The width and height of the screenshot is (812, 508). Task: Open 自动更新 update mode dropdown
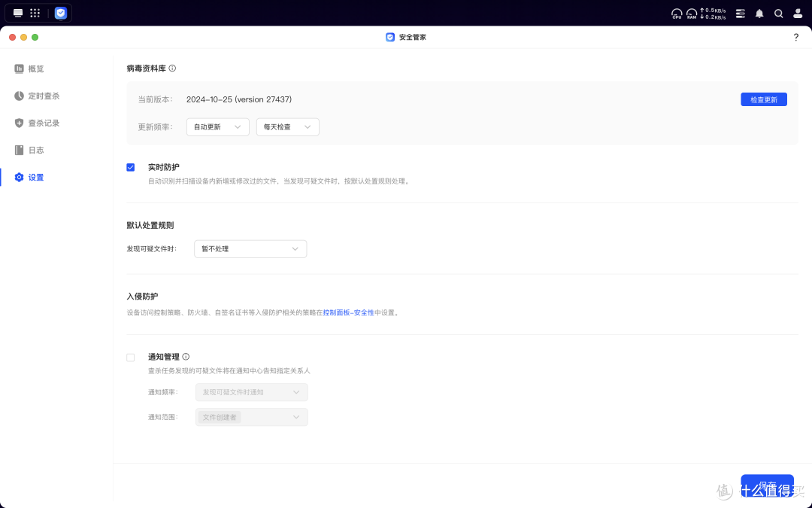point(217,127)
